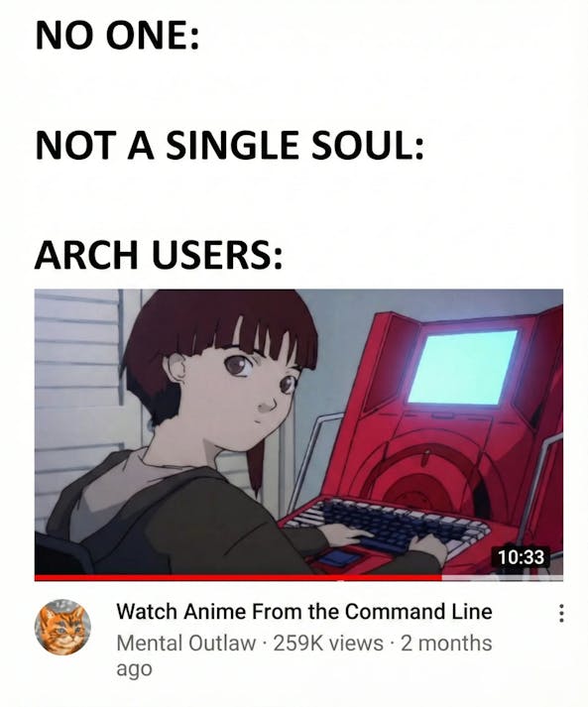Click the "ARCH USERS:" caption text
Screen dimensions: 588x707
click(x=159, y=255)
